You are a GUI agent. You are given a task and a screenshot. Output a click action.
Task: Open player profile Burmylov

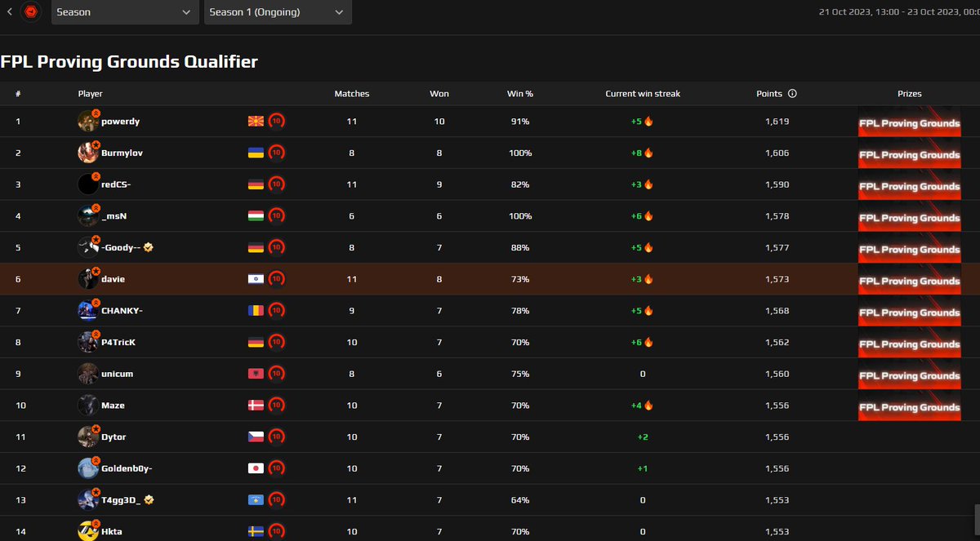(122, 153)
